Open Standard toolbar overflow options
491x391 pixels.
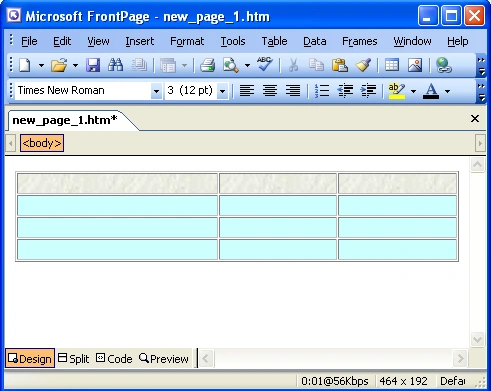pos(481,66)
